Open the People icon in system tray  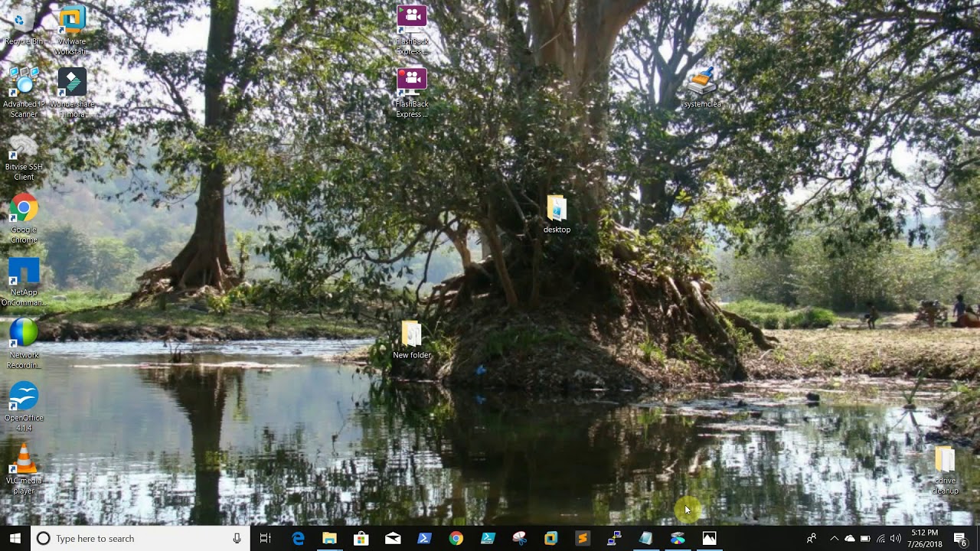[x=812, y=539]
